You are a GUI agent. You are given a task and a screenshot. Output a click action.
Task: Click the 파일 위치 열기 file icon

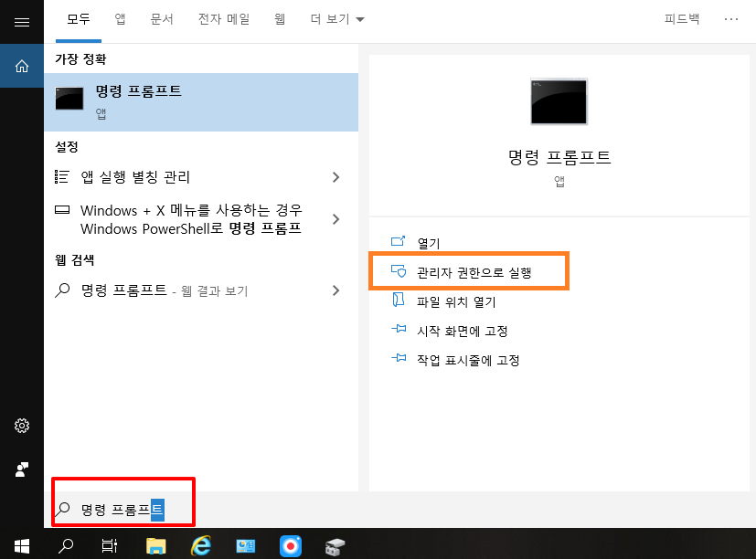(x=399, y=300)
